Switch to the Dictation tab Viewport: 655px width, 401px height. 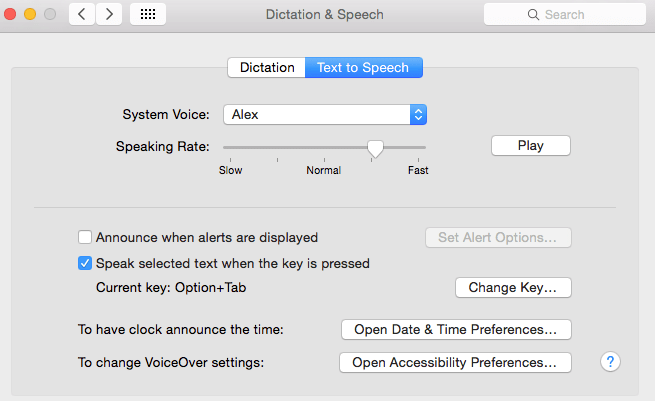[x=266, y=68]
